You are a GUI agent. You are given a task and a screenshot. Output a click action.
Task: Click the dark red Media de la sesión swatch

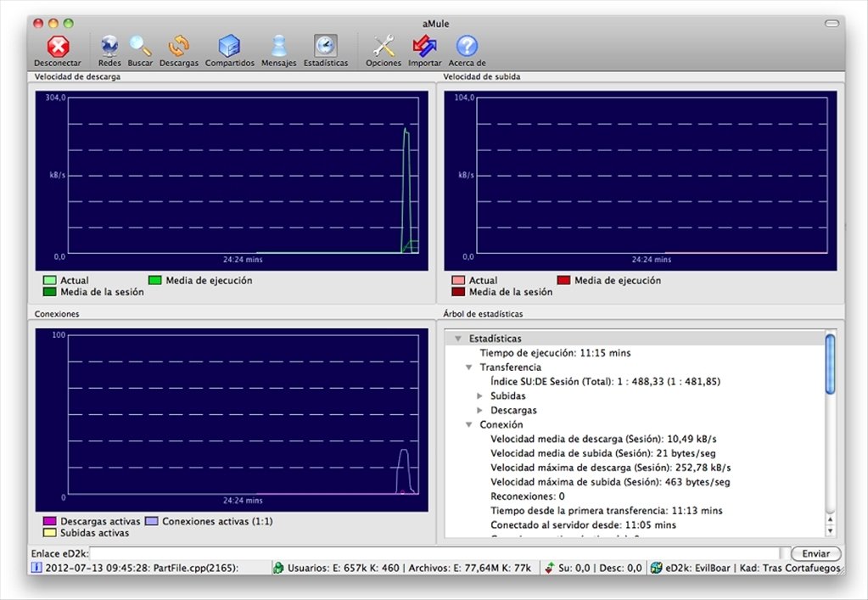458,292
